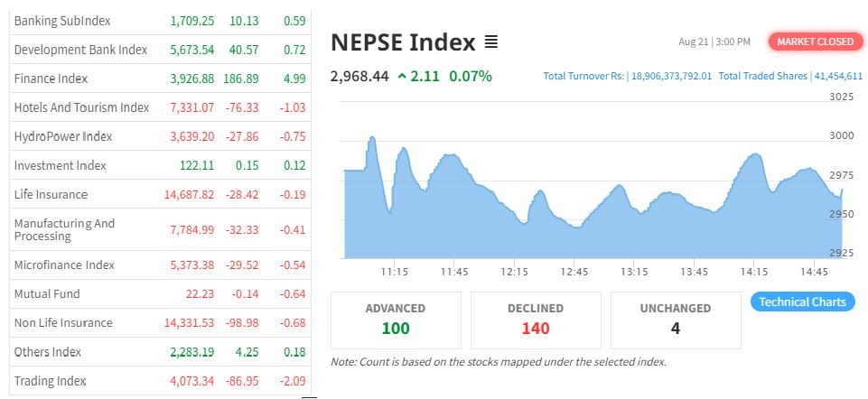Open the Microfinance Index row
Screen dimensions: 868x399
(64, 264)
